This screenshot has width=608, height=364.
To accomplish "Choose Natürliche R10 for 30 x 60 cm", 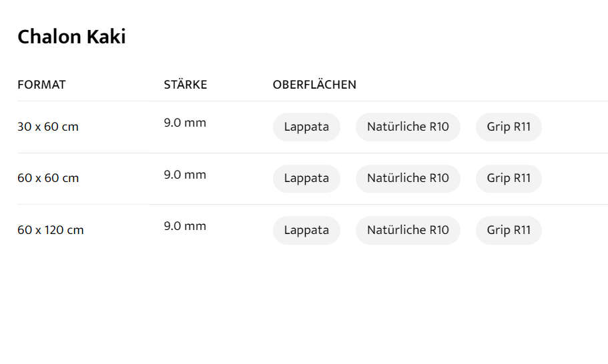I will 408,127.
